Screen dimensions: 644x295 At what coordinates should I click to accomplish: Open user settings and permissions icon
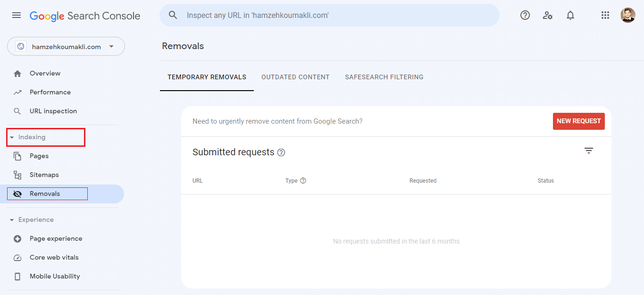point(548,15)
